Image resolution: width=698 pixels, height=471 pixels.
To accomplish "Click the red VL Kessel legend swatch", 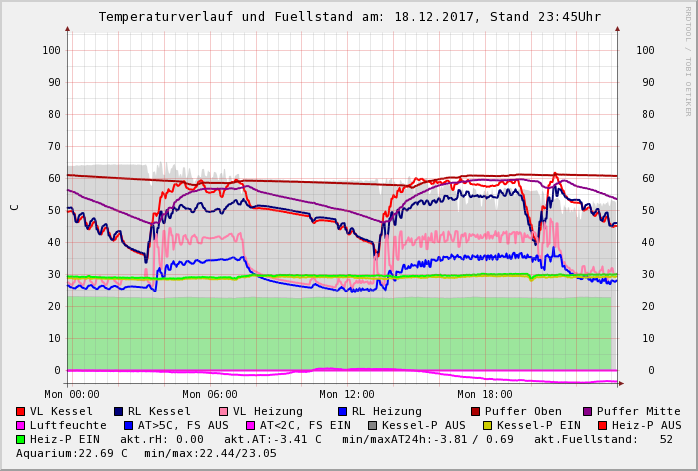I will pyautogui.click(x=21, y=411).
